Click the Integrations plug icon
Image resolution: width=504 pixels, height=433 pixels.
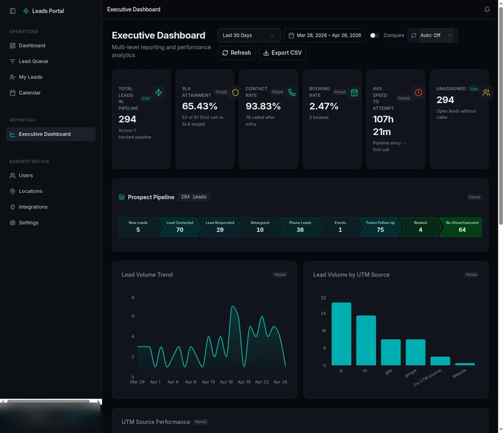12,207
